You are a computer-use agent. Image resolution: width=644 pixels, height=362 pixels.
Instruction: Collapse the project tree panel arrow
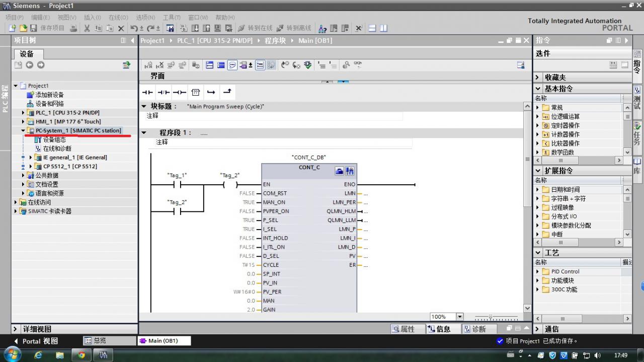132,40
